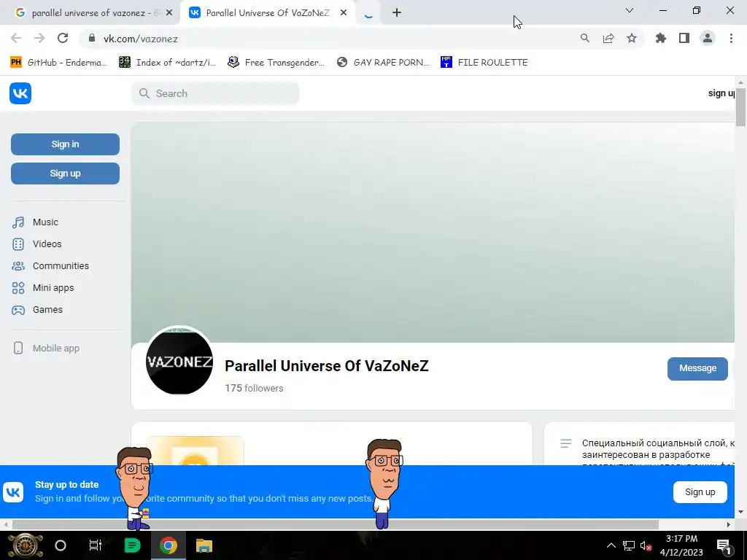Click the Mobile app phone icon

click(x=18, y=348)
